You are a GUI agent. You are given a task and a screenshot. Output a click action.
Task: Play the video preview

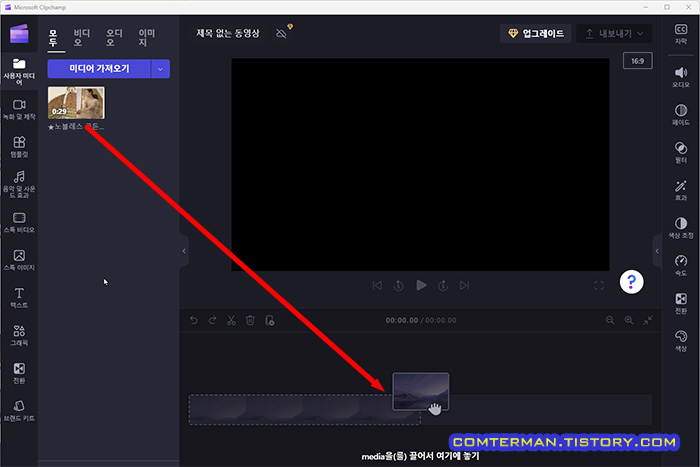click(421, 285)
